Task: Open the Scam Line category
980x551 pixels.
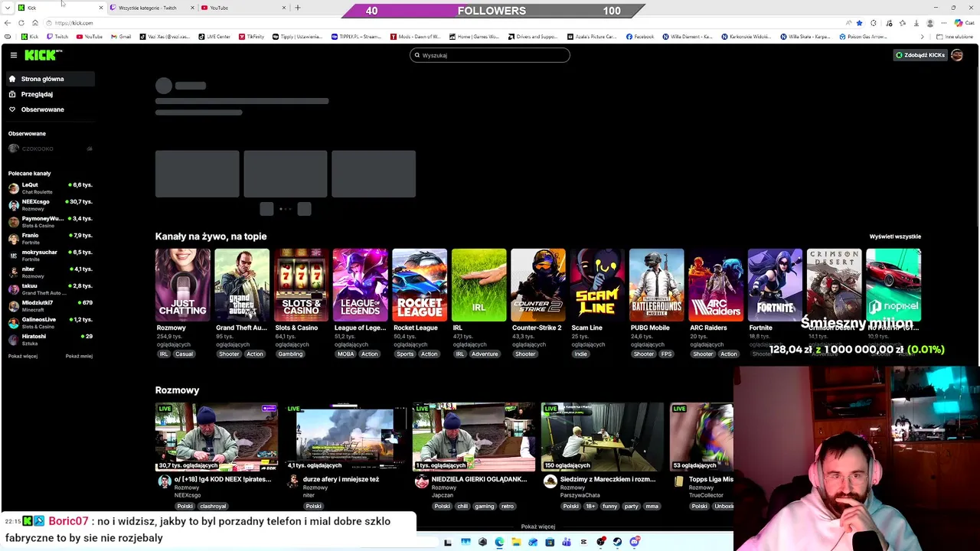Action: [597, 285]
